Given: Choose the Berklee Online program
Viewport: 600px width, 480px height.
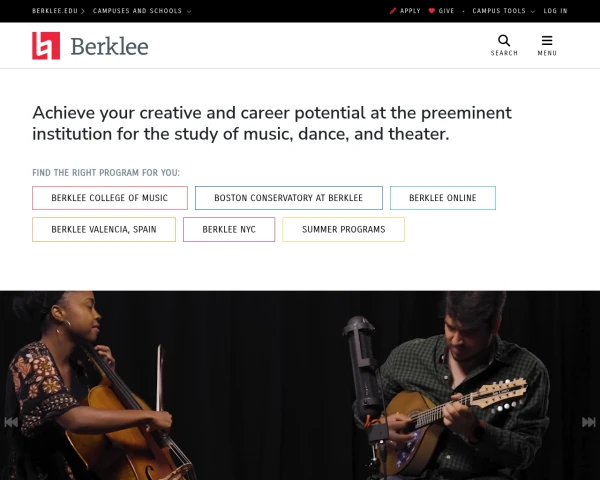Looking at the screenshot, I should click(x=443, y=198).
